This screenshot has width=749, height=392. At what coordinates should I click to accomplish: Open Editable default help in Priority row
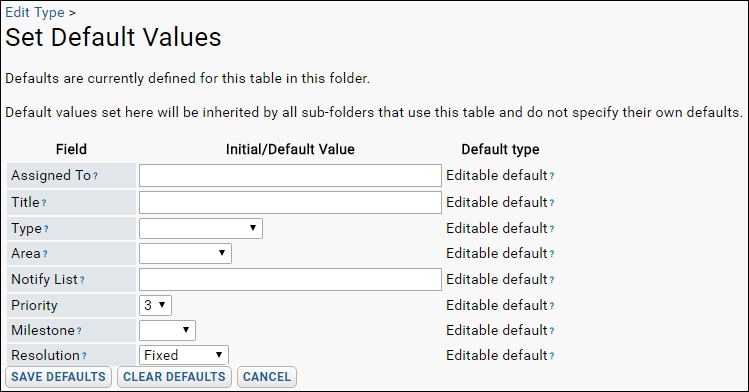click(552, 306)
